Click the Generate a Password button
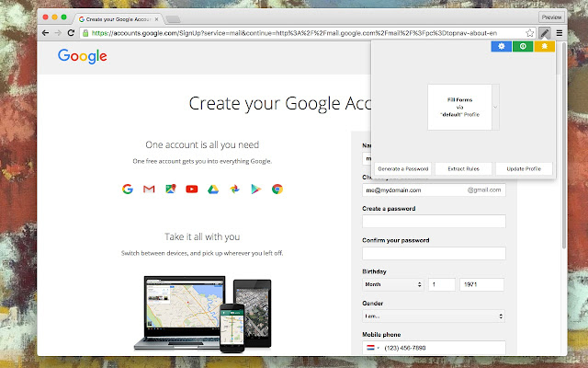The width and height of the screenshot is (588, 368). 403,169
